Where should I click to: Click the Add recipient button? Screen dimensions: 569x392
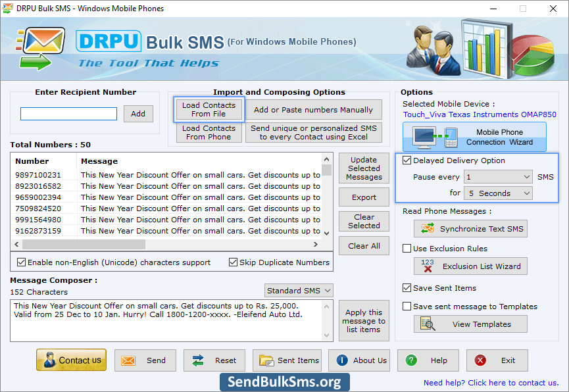pyautogui.click(x=138, y=114)
